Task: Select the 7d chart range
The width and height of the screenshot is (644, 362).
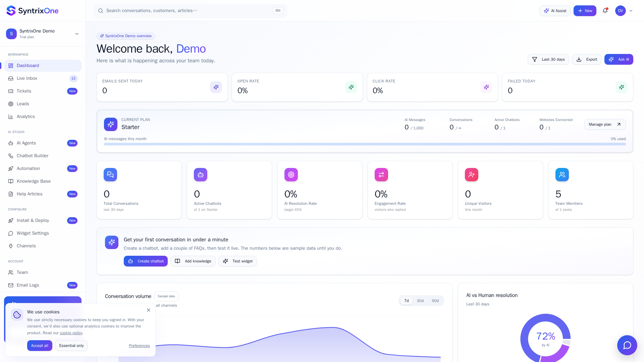Action: (x=407, y=301)
